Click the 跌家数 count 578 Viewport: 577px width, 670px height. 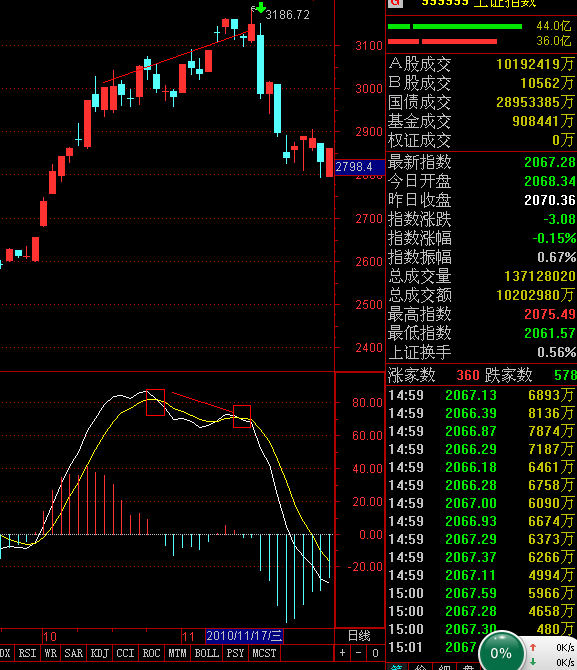[x=565, y=375]
